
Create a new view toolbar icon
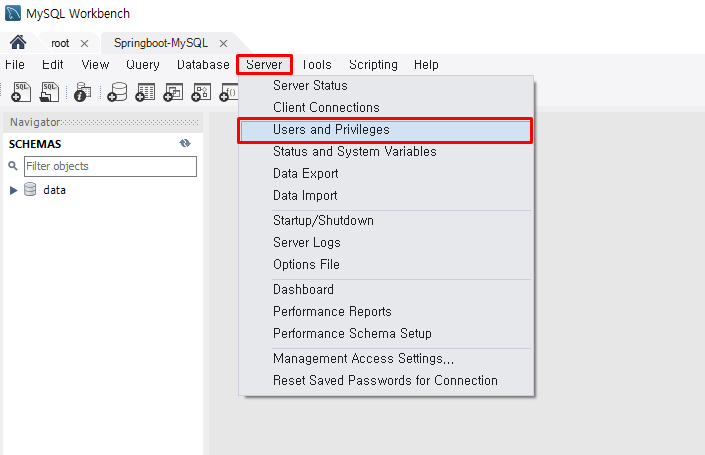tap(173, 92)
